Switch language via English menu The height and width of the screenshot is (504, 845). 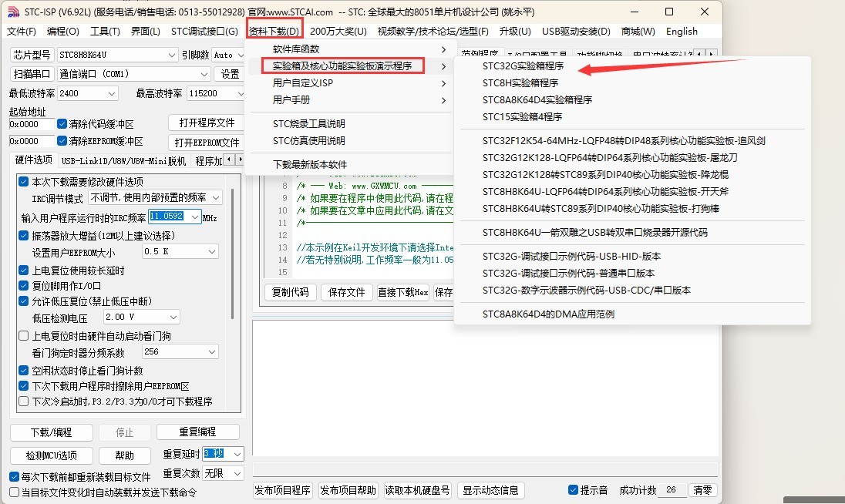[x=682, y=32]
